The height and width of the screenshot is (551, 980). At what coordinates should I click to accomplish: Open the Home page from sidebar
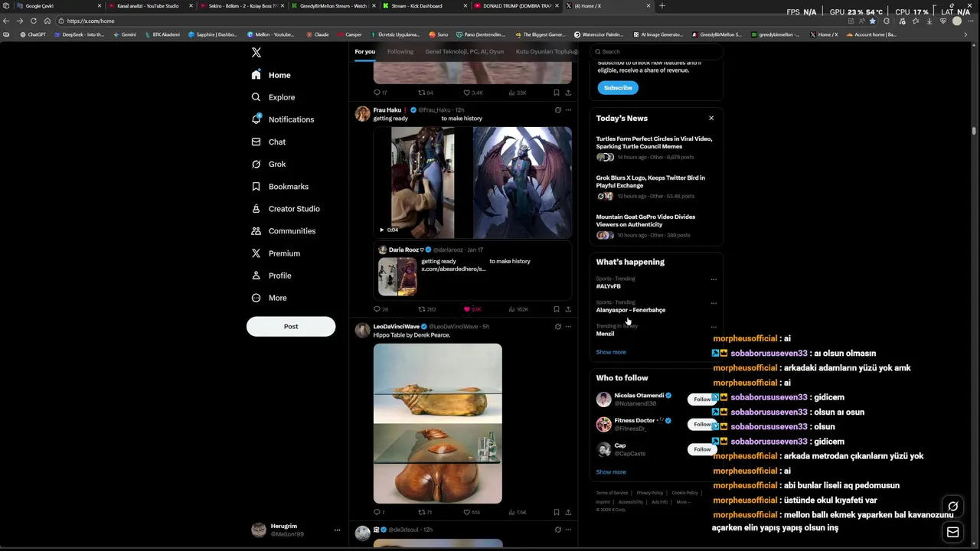tap(271, 75)
